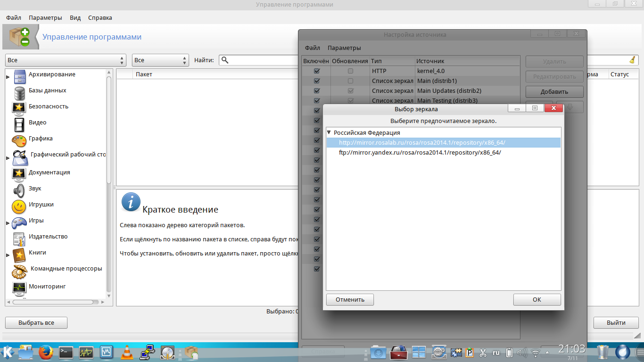Open the Базы данных category icon
The width and height of the screenshot is (644, 362).
[19, 92]
